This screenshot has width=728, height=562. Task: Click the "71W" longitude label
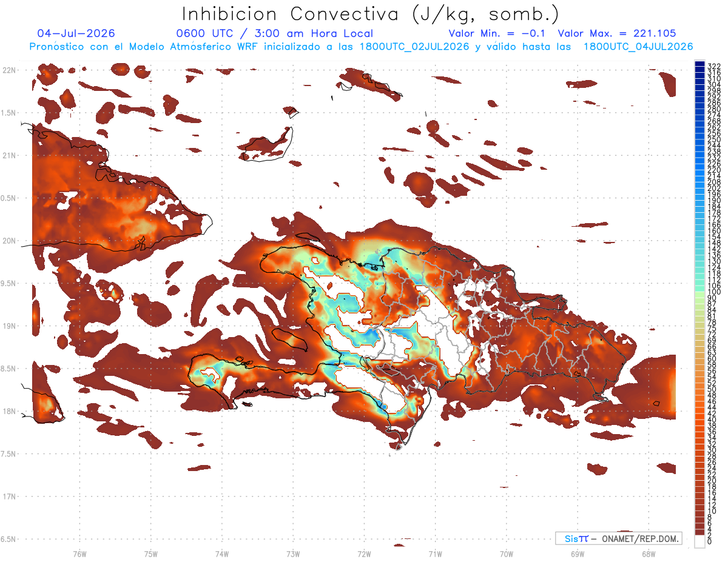pos(435,554)
